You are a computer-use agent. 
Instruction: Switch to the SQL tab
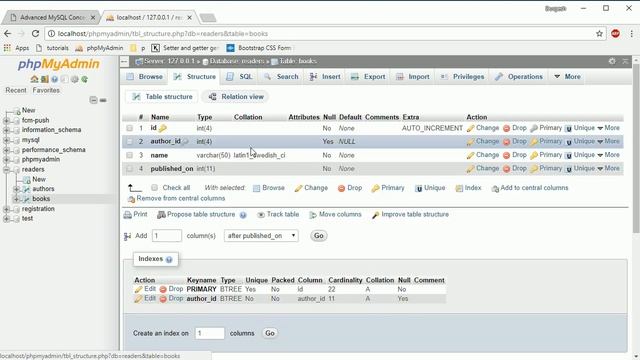click(x=240, y=77)
